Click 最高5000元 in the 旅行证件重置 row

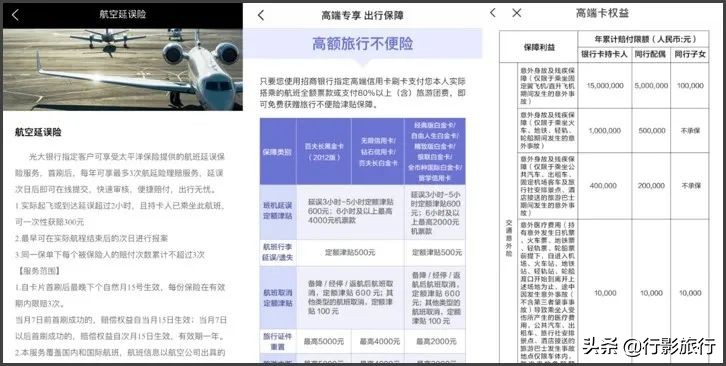click(x=324, y=341)
